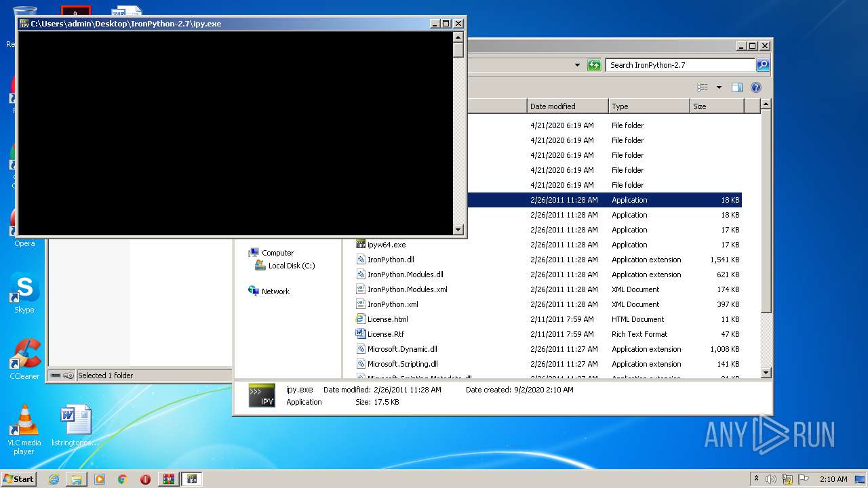
Task: Click the ipy.exe taskbar button
Action: (x=192, y=479)
